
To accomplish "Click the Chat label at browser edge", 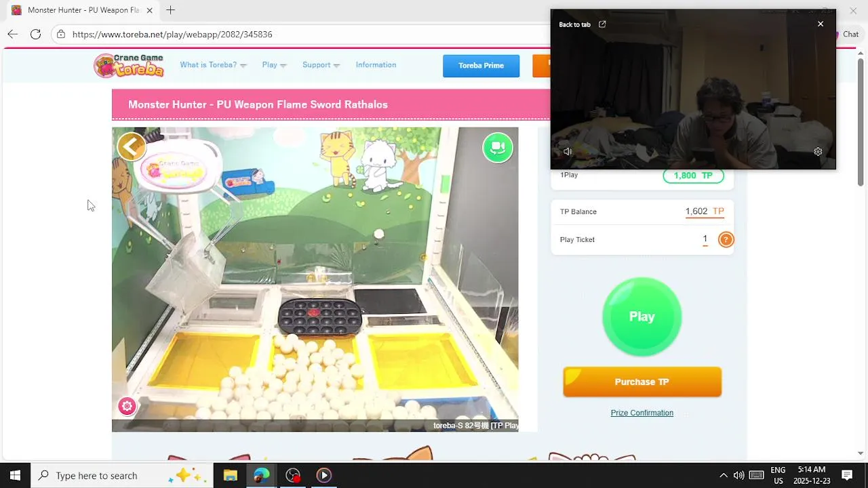I will coord(850,34).
